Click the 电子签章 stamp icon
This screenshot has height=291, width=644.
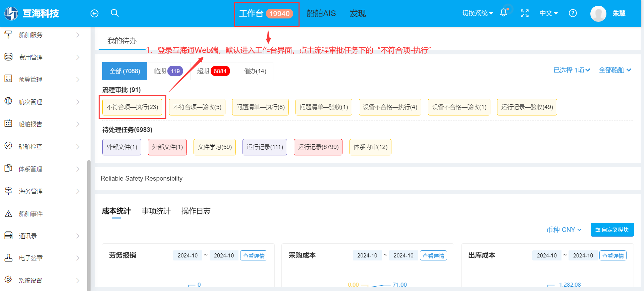click(8, 258)
